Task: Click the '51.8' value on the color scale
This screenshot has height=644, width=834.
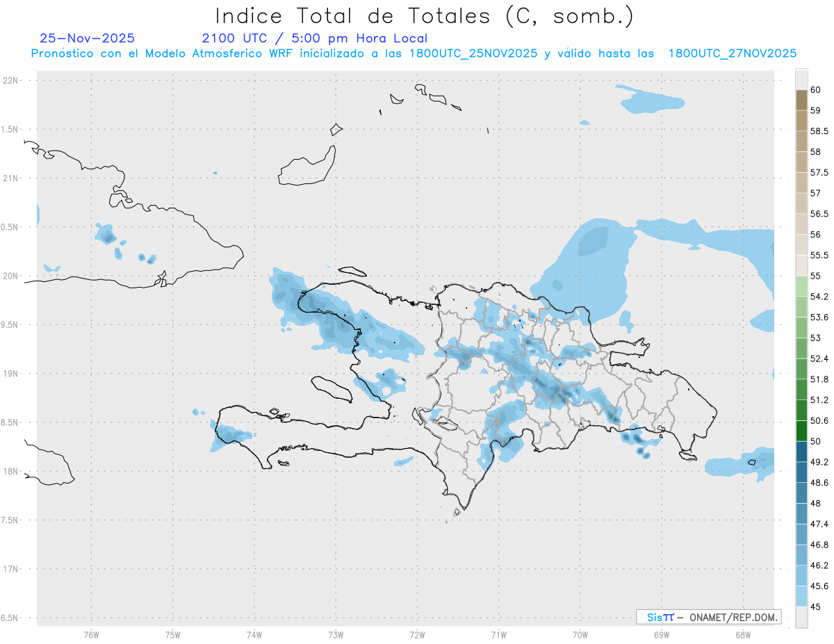Action: pos(819,379)
